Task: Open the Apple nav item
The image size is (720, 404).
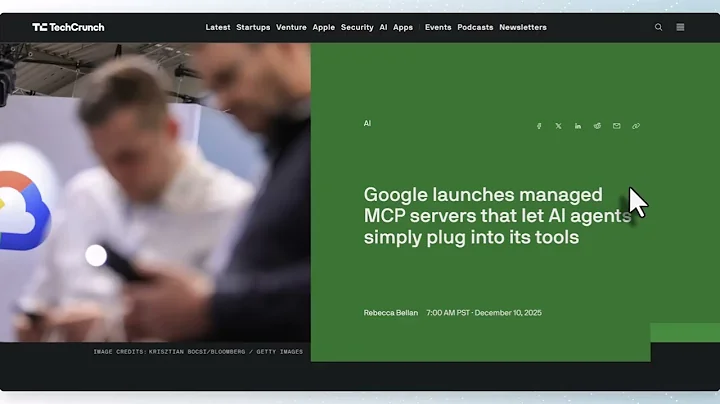Action: click(324, 28)
